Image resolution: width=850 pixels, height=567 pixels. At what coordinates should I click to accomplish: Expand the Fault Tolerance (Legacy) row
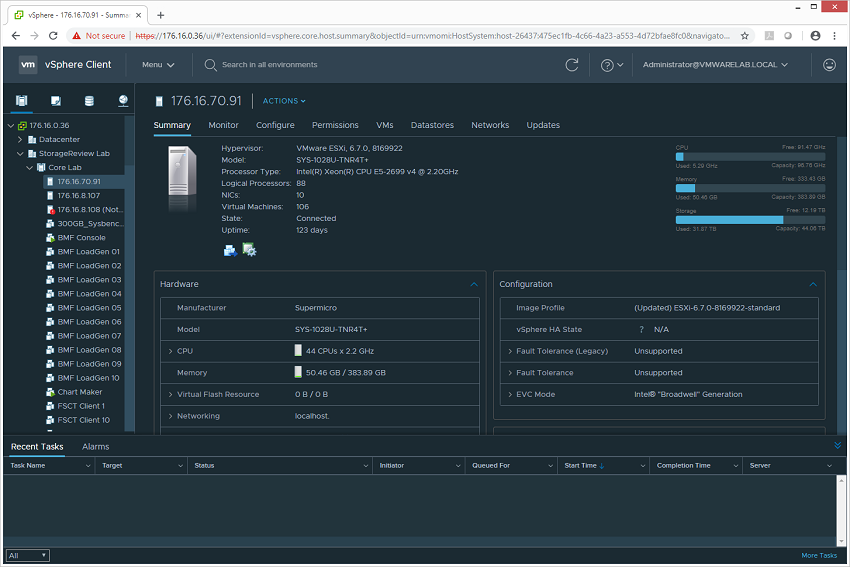tap(510, 351)
